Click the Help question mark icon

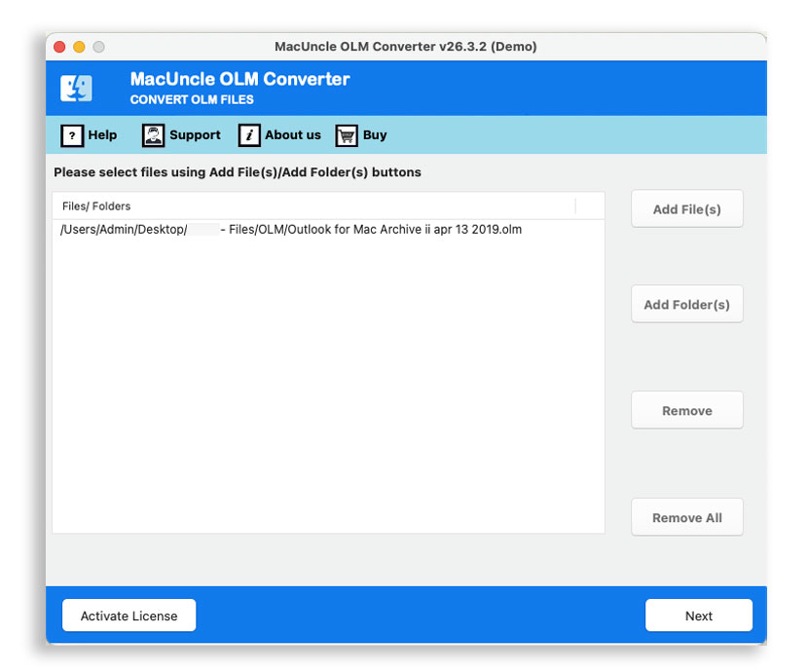(x=72, y=135)
